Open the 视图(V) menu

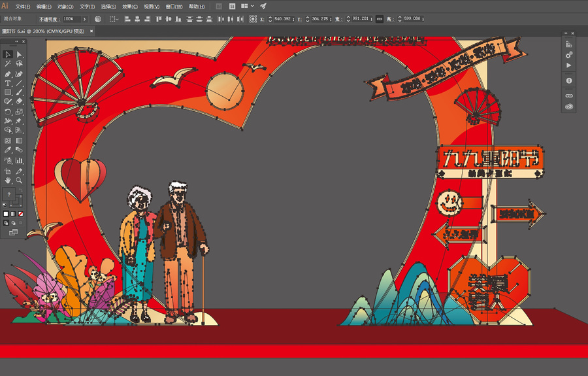(x=152, y=7)
